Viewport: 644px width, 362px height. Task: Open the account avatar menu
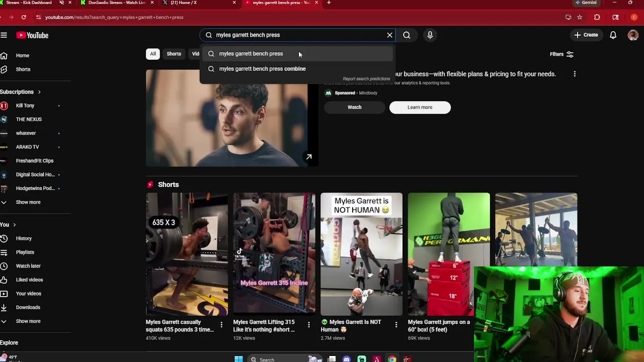click(x=633, y=35)
